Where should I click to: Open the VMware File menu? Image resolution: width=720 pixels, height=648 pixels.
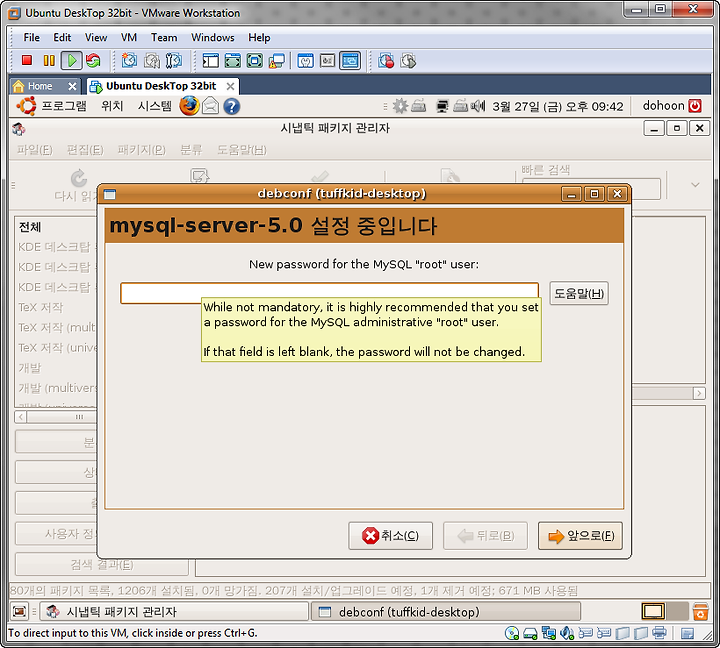click(x=31, y=38)
